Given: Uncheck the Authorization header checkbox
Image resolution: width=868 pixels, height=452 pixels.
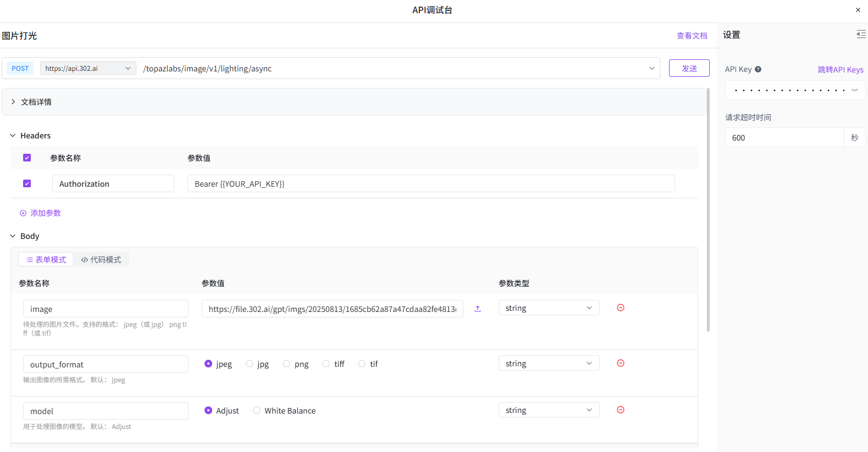Looking at the screenshot, I should 27,184.
